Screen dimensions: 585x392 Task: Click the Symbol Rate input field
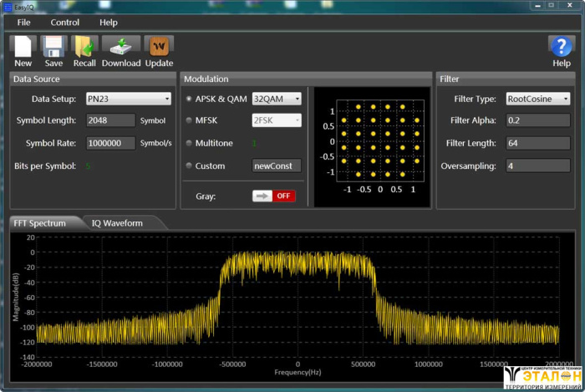(x=110, y=143)
